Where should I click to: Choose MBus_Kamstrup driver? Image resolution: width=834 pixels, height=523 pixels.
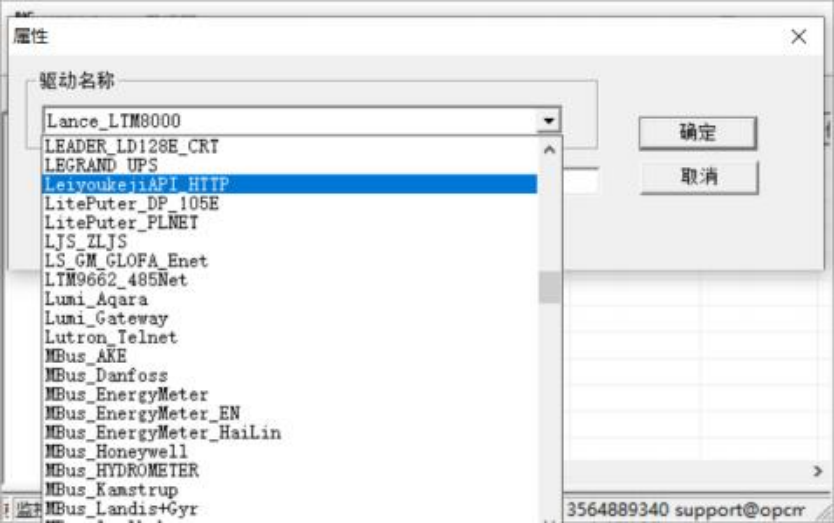click(x=290, y=489)
